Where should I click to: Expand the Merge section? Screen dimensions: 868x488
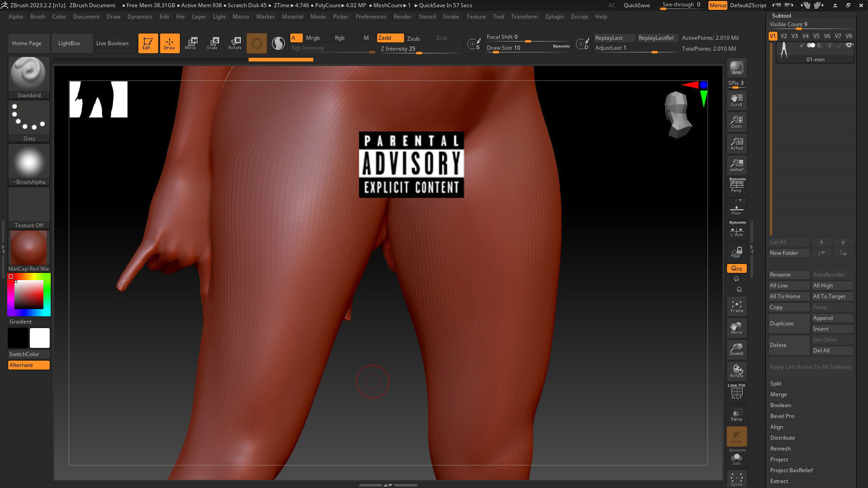pos(778,394)
